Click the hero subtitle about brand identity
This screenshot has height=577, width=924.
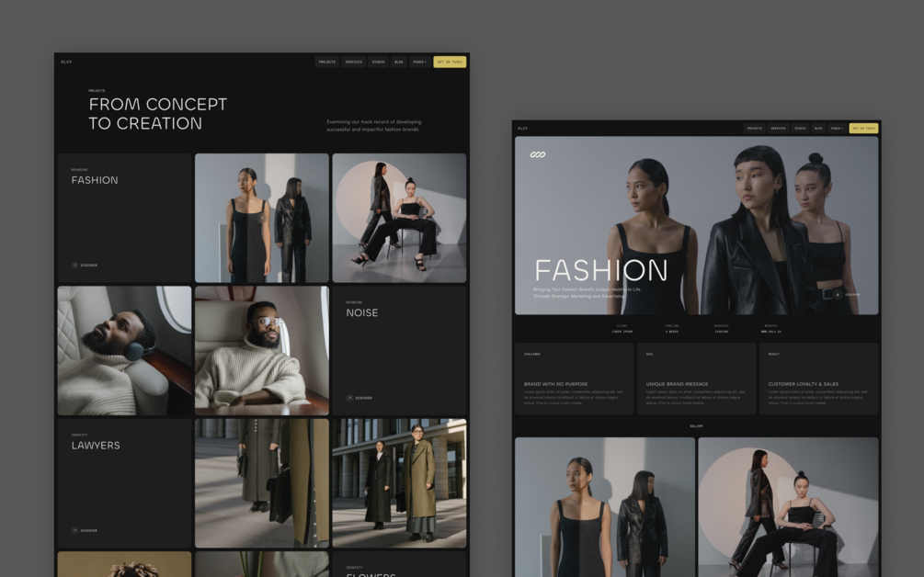pos(587,292)
